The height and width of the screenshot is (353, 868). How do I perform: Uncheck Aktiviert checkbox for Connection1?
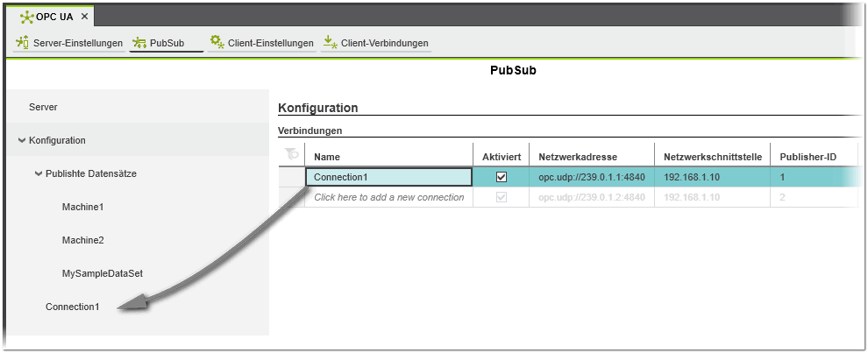[502, 177]
